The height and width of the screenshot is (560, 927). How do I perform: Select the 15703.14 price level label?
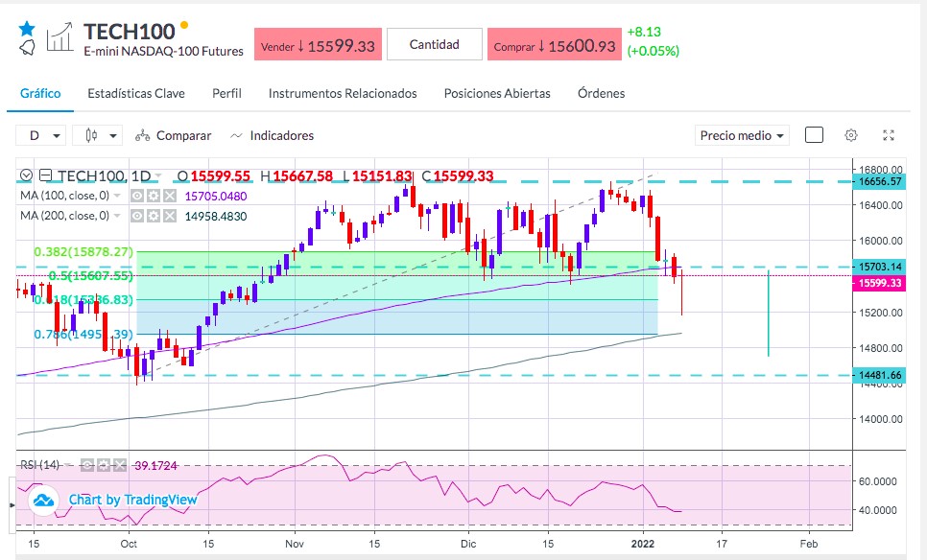(x=879, y=267)
